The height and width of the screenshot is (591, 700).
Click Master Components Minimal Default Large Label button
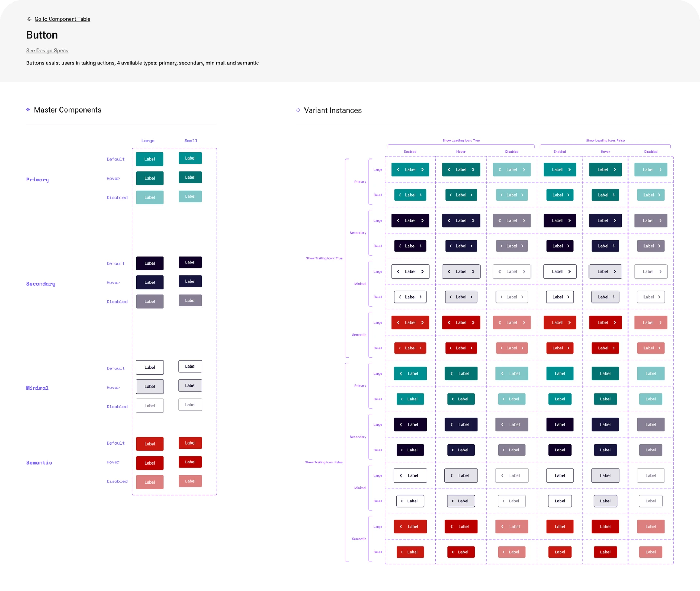coord(149,367)
